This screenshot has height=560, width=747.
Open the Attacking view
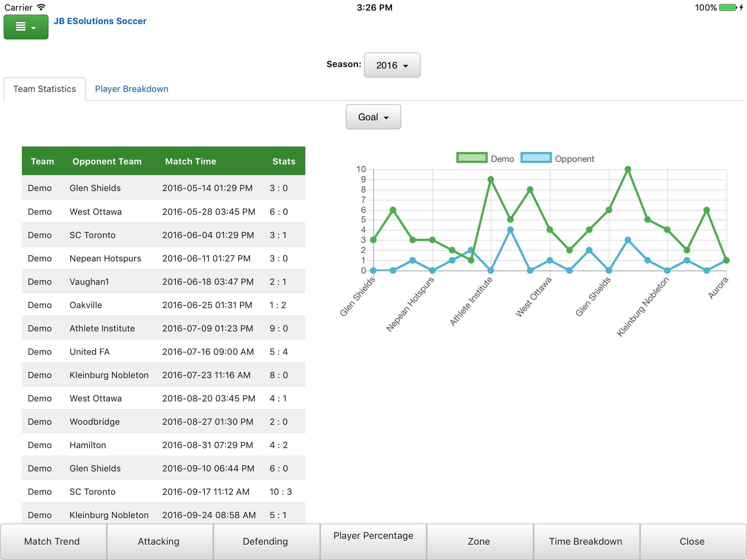(x=159, y=541)
